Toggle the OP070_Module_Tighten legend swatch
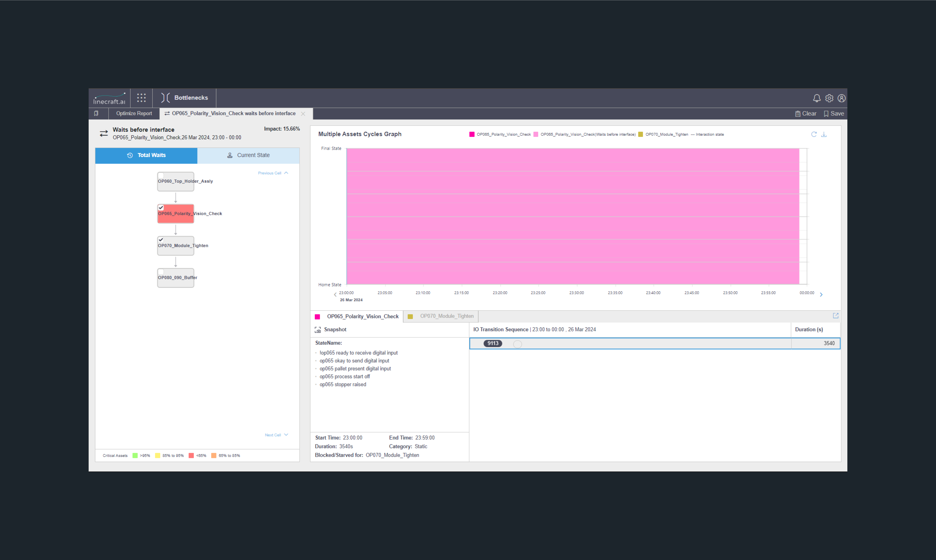The image size is (936, 560). pyautogui.click(x=640, y=134)
